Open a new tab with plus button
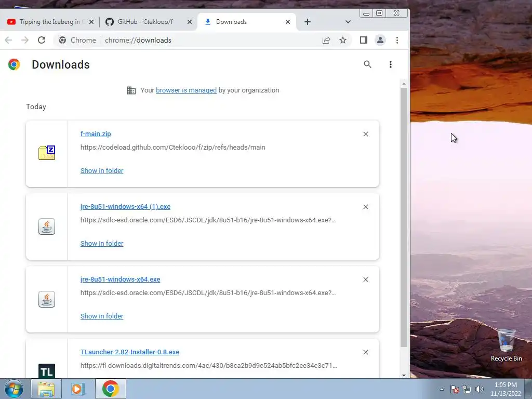 tap(308, 22)
